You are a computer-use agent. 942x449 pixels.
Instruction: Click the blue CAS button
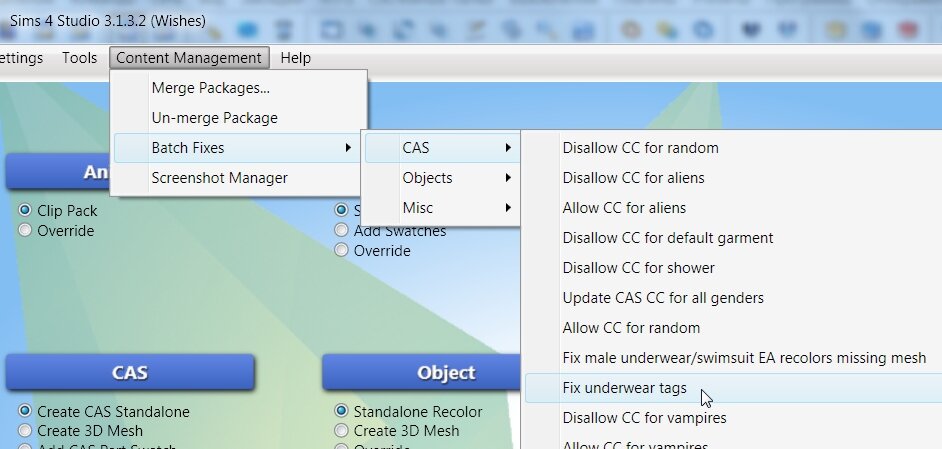coord(130,372)
